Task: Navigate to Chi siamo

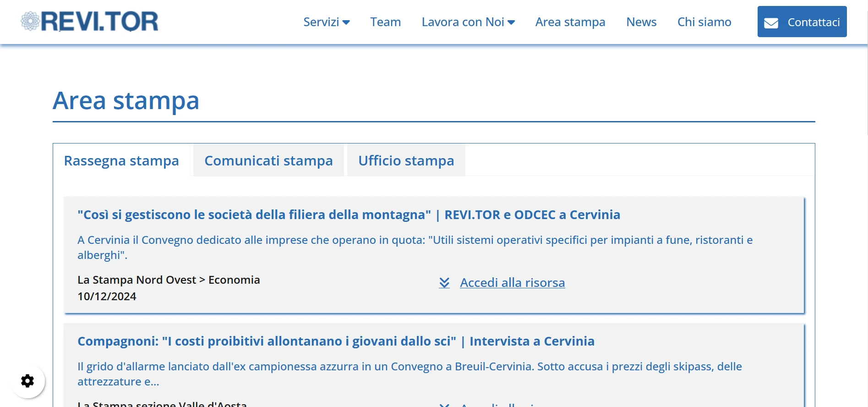Action: (x=704, y=22)
